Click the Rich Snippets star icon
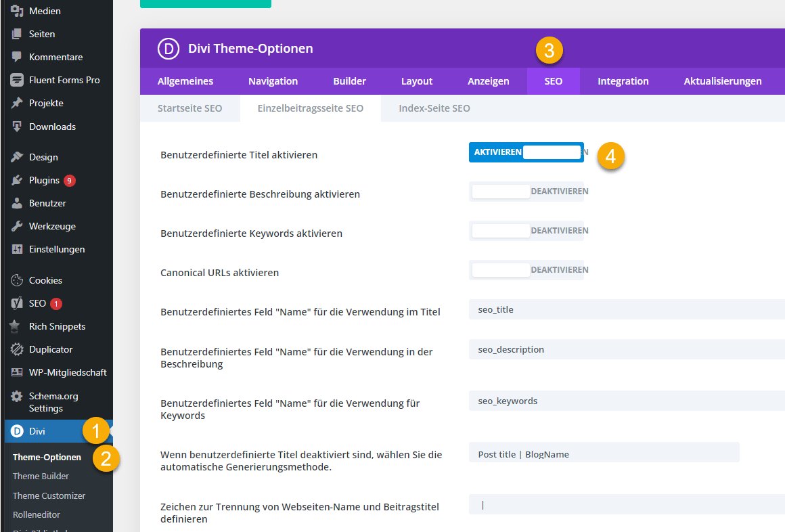The height and width of the screenshot is (532, 785). 15,327
